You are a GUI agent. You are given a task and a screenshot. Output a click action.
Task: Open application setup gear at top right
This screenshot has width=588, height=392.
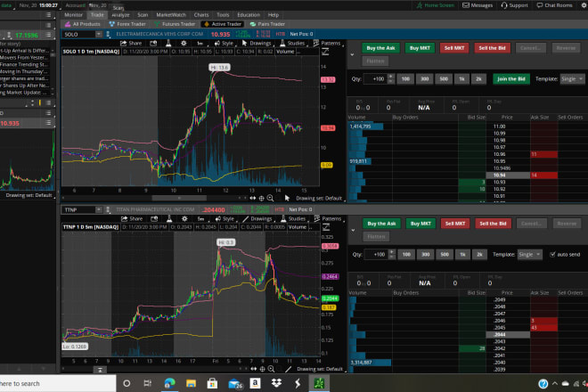point(584,5)
